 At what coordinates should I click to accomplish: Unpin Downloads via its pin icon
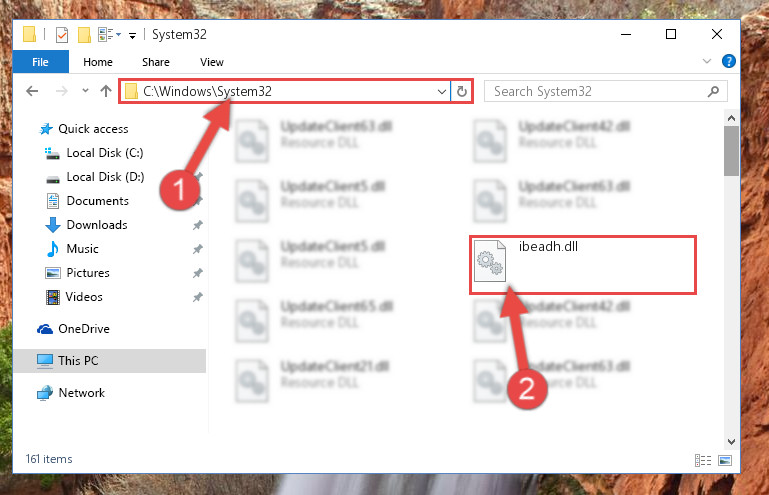tap(197, 225)
